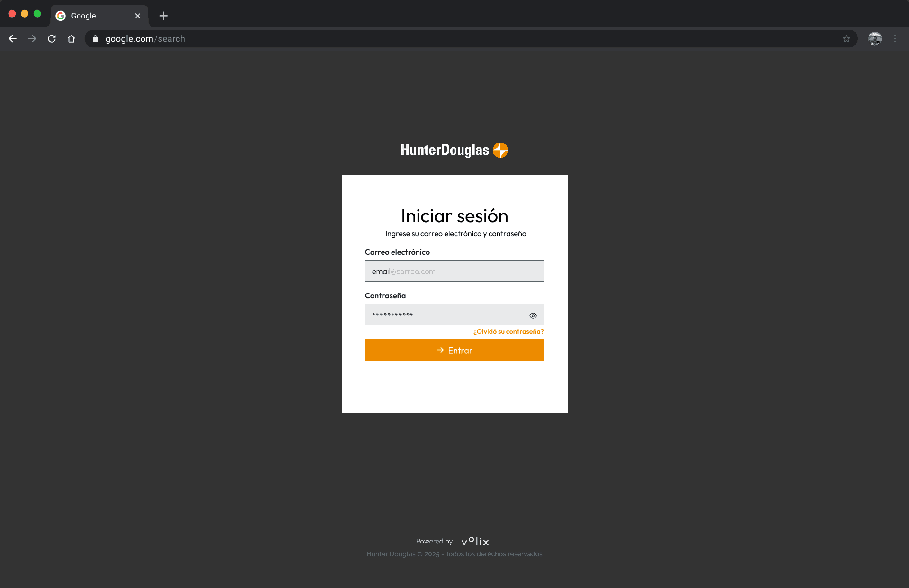
Task: Show the password with the eye icon
Action: pyautogui.click(x=533, y=316)
